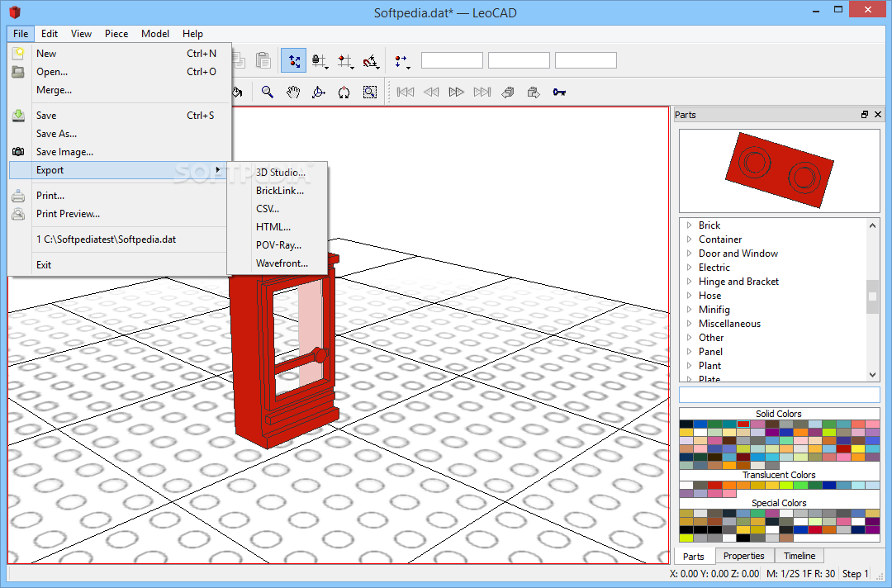
Task: Select the paint bucket tool
Action: coord(237,92)
